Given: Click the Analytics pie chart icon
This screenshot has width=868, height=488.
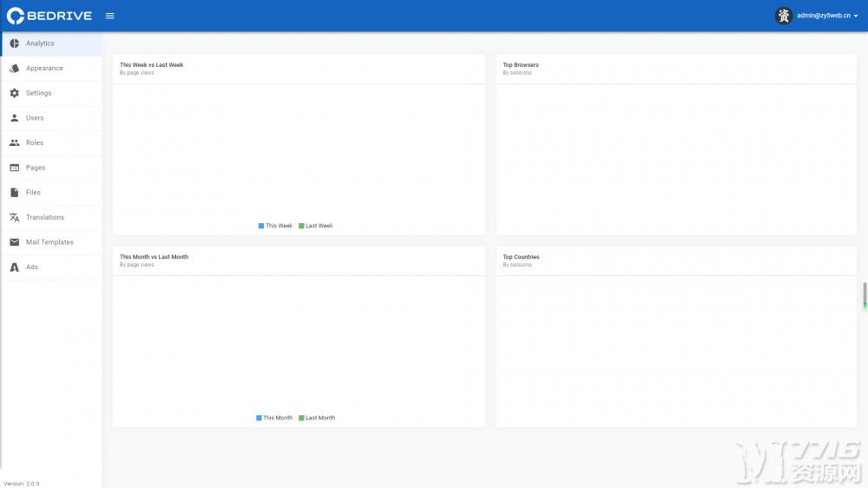Looking at the screenshot, I should [15, 43].
